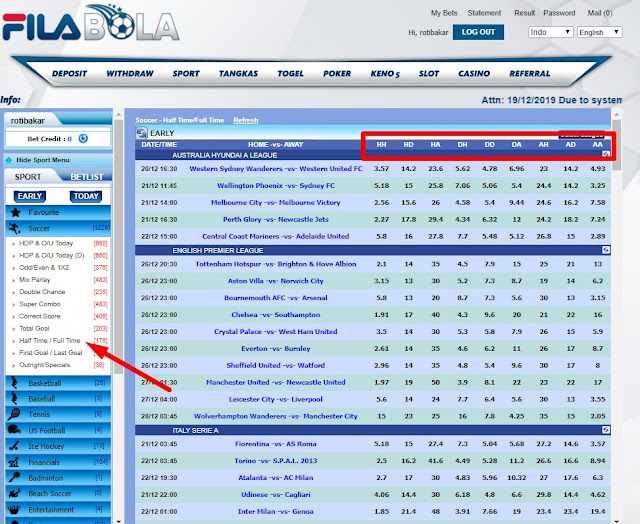Switch to the BETLIST tab
Image resolution: width=640 pixels, height=524 pixels.
(x=87, y=177)
